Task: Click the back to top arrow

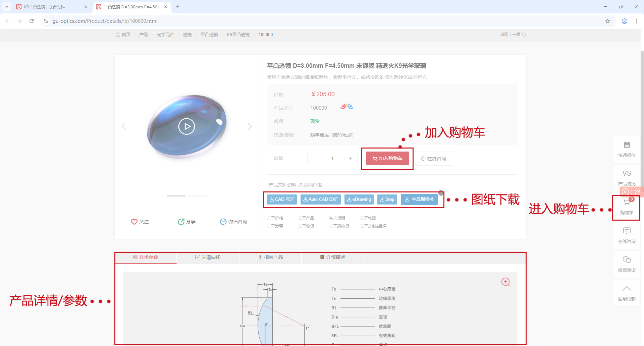Action: tap(627, 289)
